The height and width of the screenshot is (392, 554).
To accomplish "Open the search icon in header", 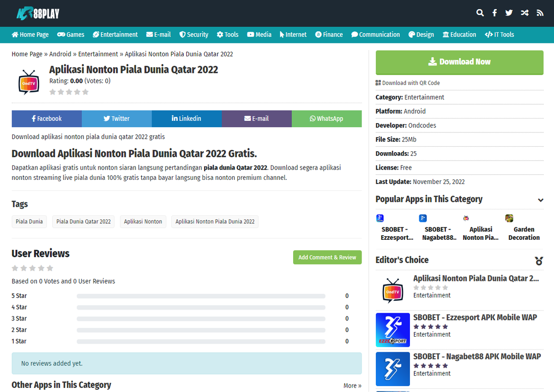I will point(480,13).
